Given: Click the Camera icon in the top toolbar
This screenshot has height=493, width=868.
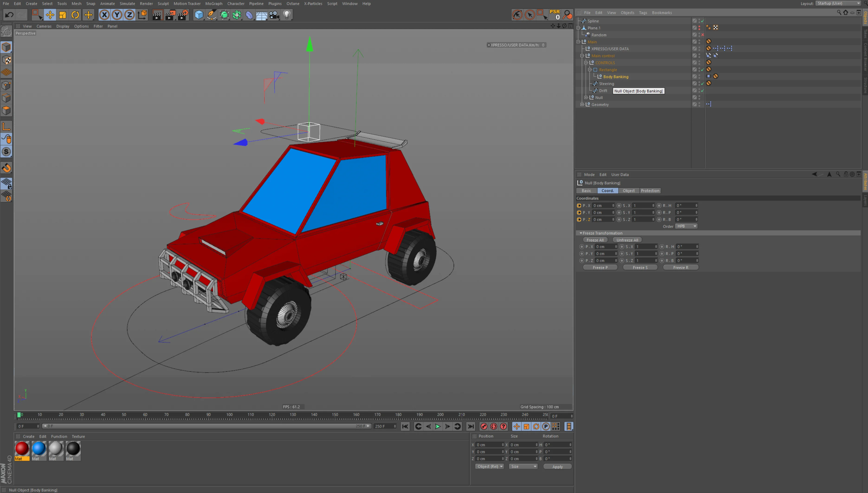Looking at the screenshot, I should 274,15.
